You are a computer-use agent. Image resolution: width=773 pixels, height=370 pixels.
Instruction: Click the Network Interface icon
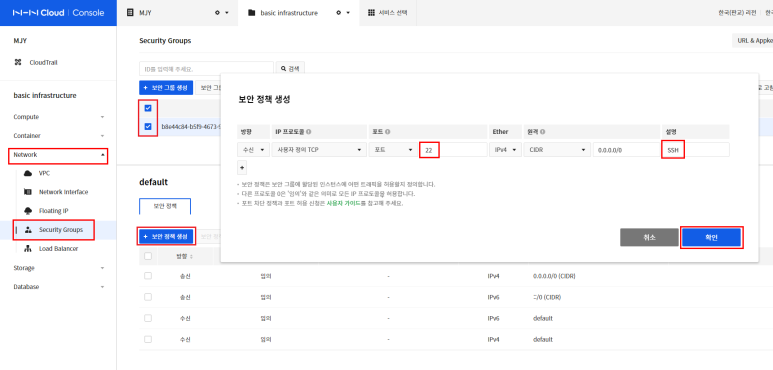click(28, 192)
